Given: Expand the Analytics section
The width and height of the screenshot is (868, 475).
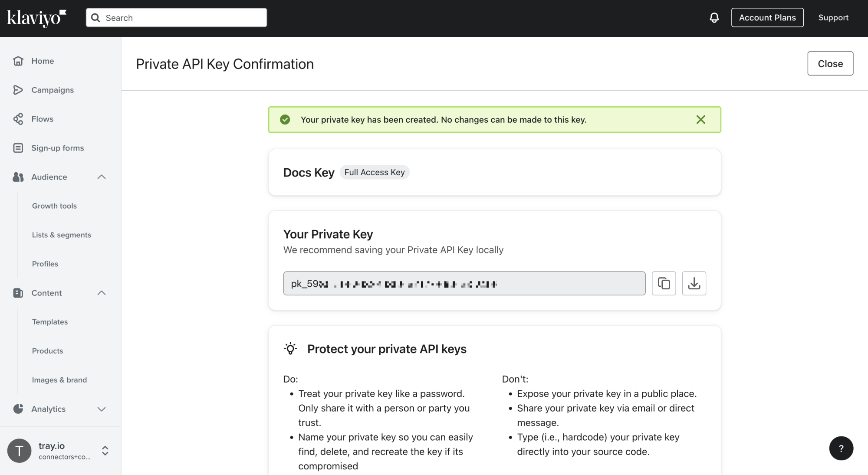Looking at the screenshot, I should [x=102, y=409].
